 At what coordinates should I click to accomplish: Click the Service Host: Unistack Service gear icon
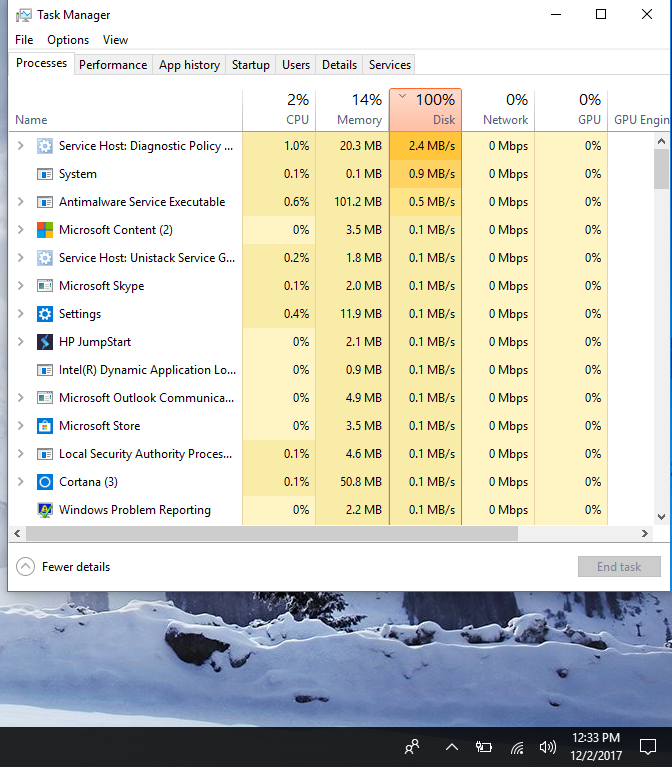point(45,258)
